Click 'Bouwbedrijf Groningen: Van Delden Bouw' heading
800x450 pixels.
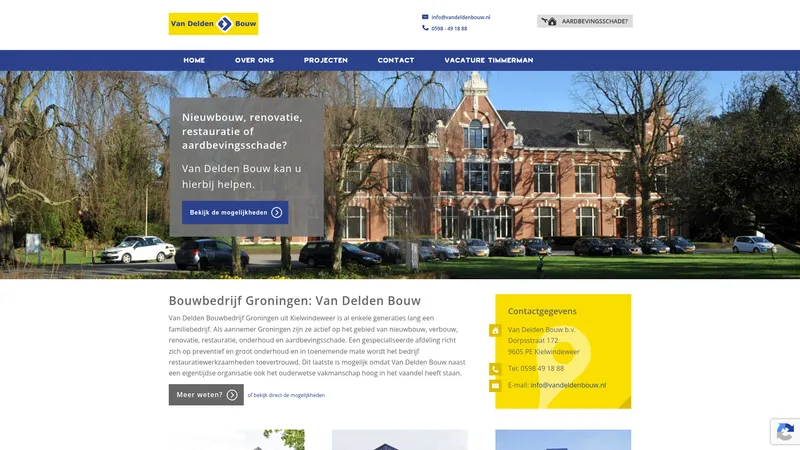click(295, 301)
